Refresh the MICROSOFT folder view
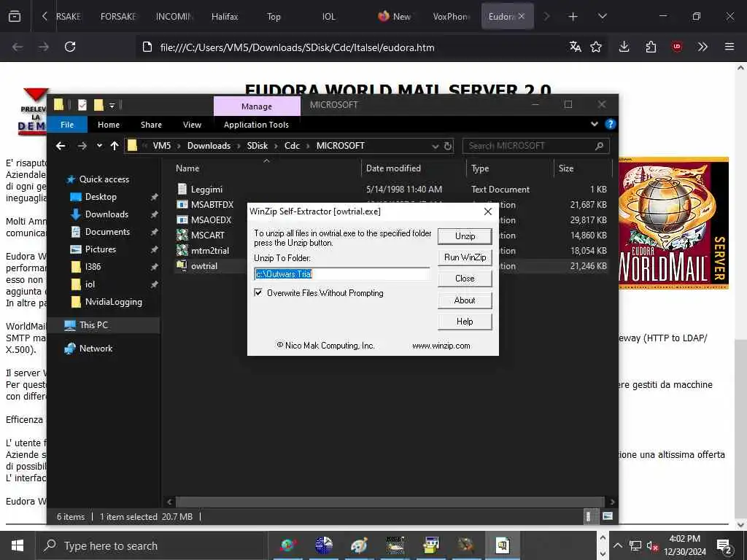Viewport: 747px width, 560px height. tap(447, 146)
